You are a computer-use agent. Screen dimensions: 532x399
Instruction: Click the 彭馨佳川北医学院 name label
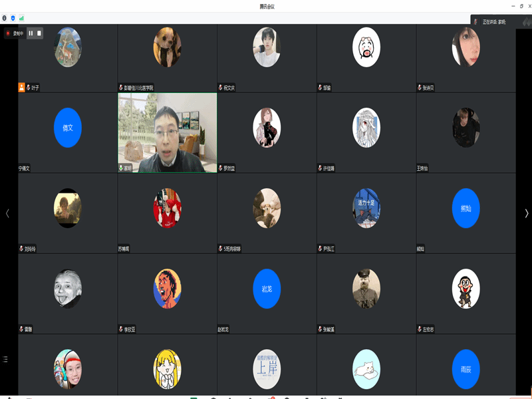(x=138, y=88)
